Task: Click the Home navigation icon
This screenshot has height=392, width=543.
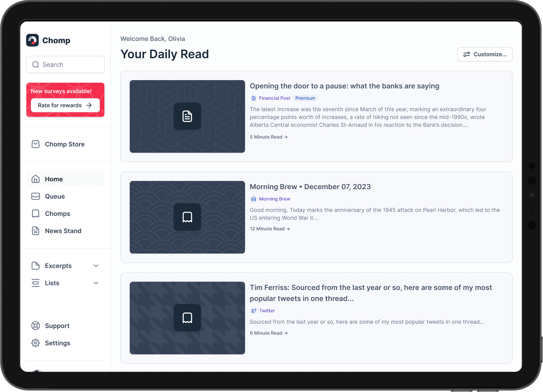Action: pos(36,179)
